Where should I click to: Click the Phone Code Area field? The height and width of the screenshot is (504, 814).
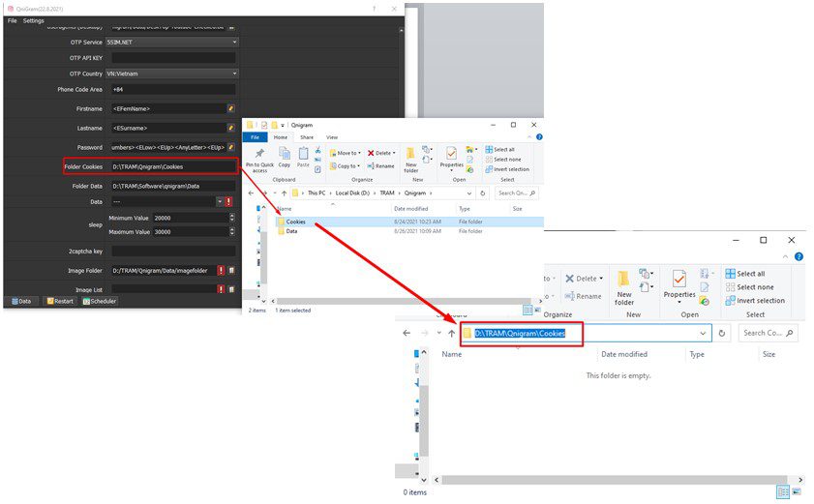173,89
